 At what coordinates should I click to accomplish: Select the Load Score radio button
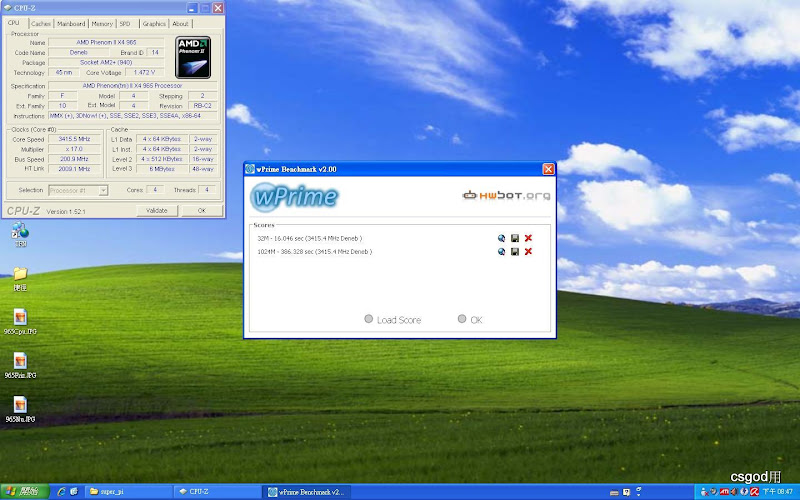368,319
